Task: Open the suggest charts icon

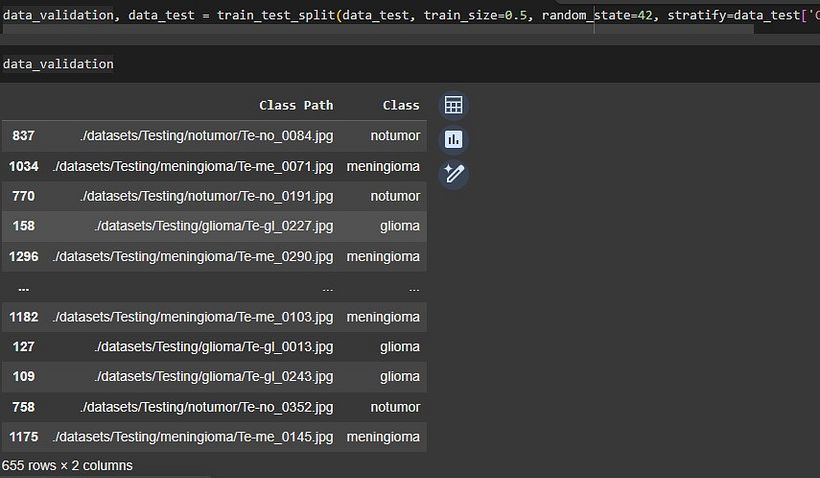Action: coord(453,140)
